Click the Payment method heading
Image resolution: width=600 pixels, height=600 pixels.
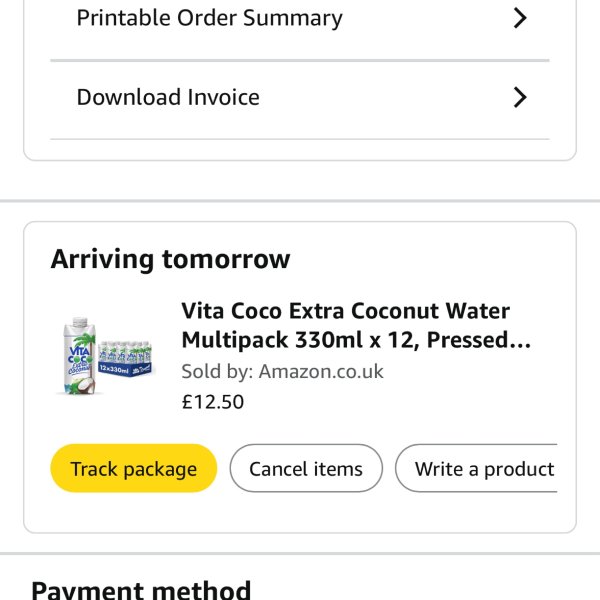[140, 588]
